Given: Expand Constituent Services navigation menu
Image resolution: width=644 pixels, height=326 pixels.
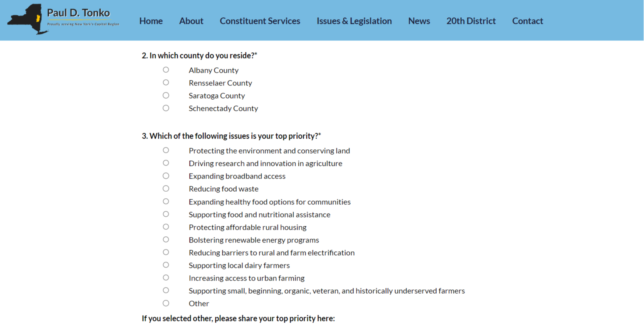Looking at the screenshot, I should coord(260,21).
